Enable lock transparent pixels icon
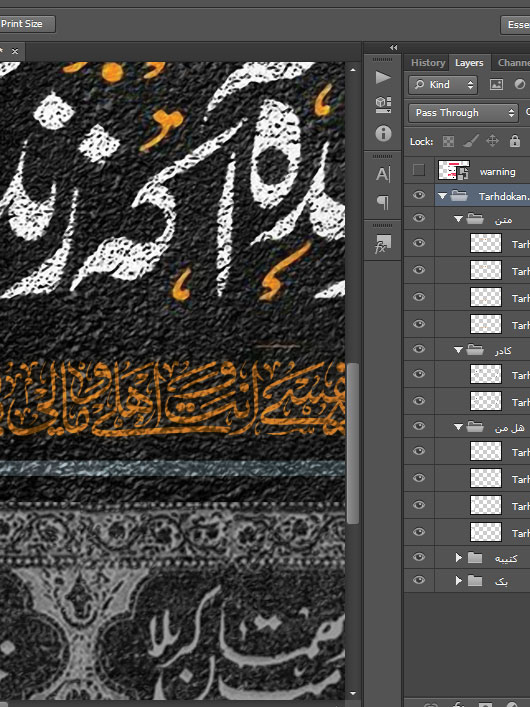 point(448,142)
